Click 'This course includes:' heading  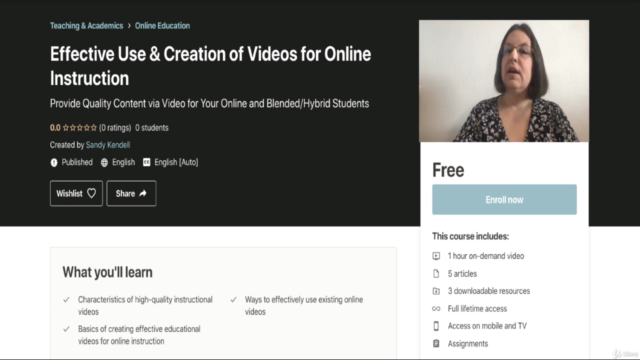pos(470,236)
